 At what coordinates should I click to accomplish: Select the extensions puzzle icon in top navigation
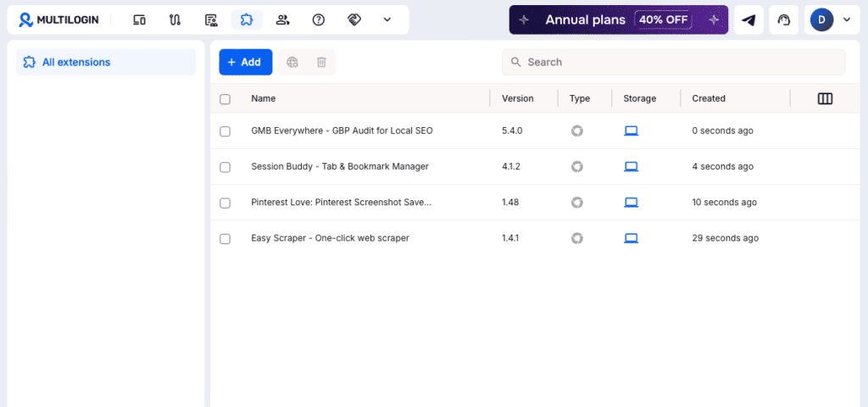(247, 20)
